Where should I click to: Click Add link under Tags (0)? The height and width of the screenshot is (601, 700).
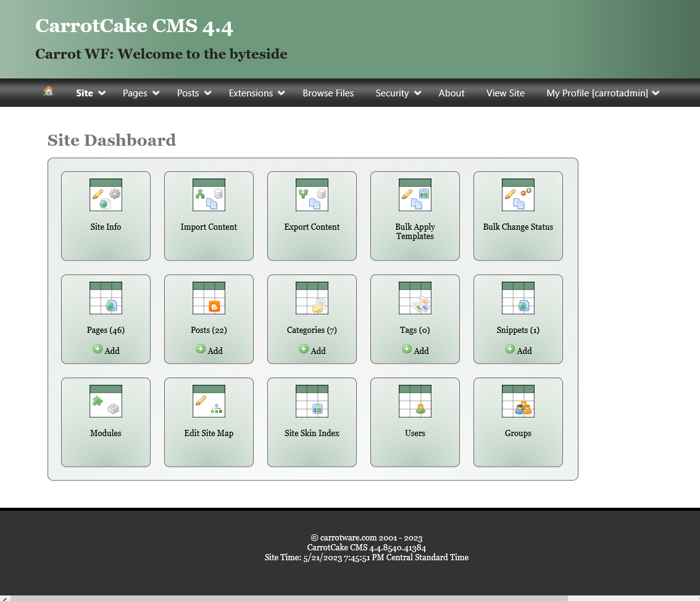click(422, 351)
